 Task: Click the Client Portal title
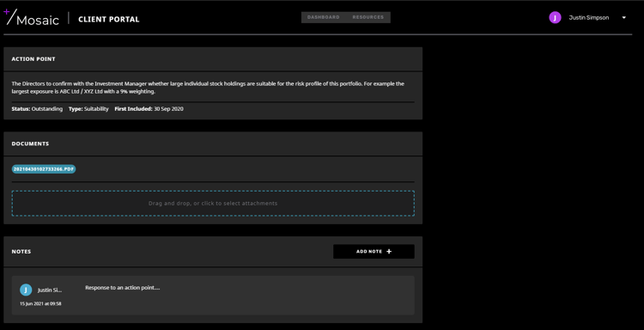109,19
